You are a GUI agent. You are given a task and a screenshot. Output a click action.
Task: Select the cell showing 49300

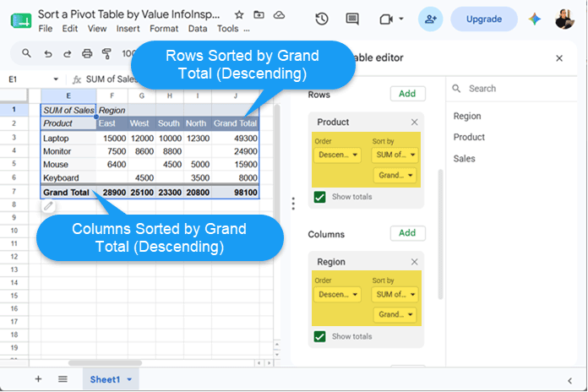click(235, 139)
